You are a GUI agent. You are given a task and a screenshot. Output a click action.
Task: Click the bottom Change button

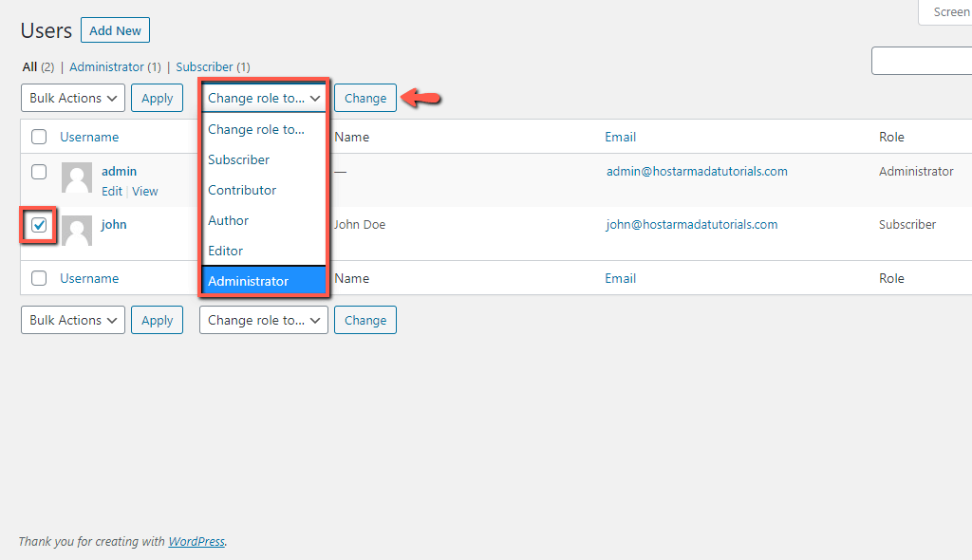pos(365,320)
